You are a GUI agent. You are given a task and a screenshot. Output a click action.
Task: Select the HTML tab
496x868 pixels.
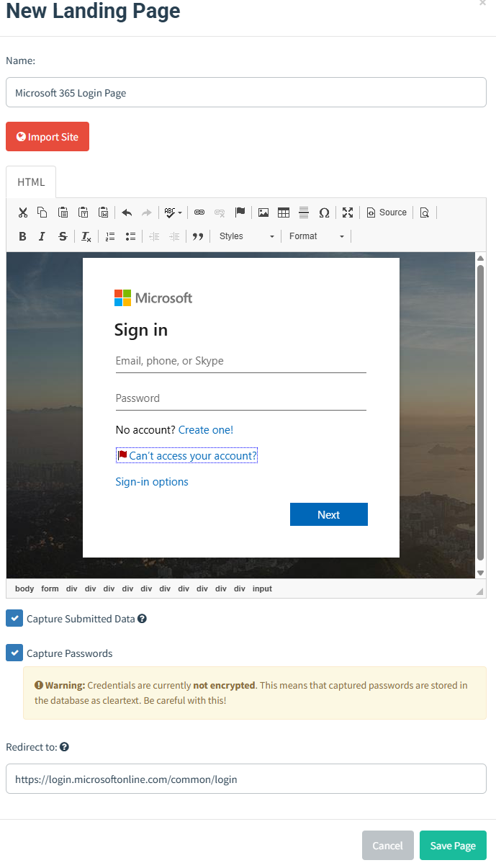tap(31, 182)
